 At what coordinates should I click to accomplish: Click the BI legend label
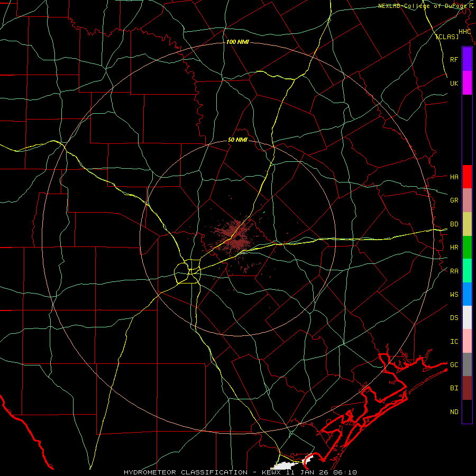coord(454,388)
